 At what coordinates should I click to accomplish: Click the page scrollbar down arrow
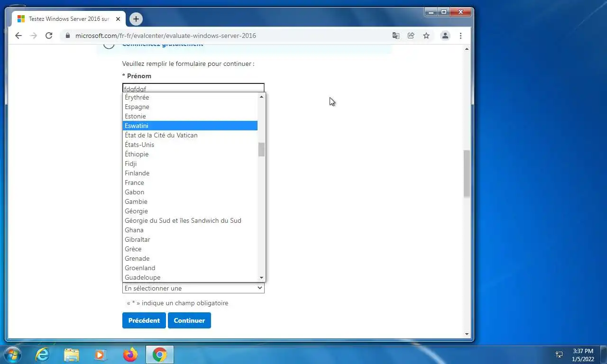467,334
